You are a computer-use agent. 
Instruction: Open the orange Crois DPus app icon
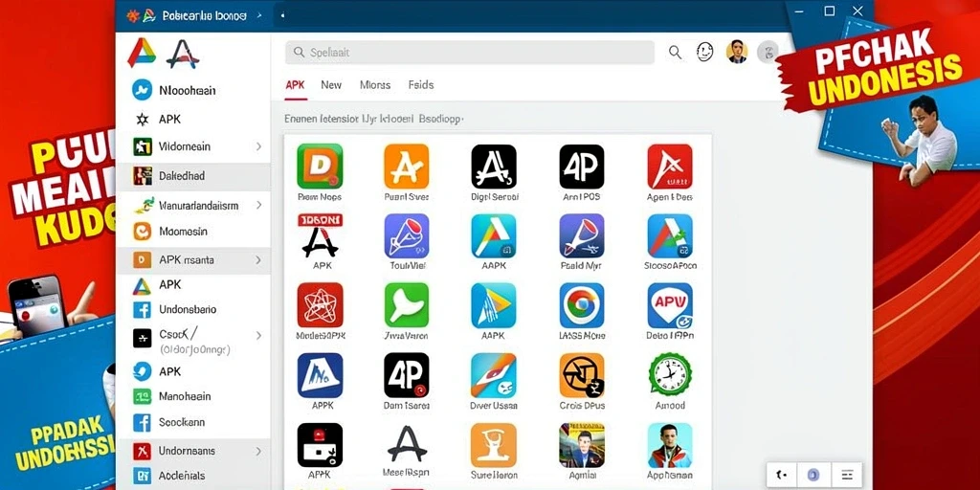coord(581,375)
